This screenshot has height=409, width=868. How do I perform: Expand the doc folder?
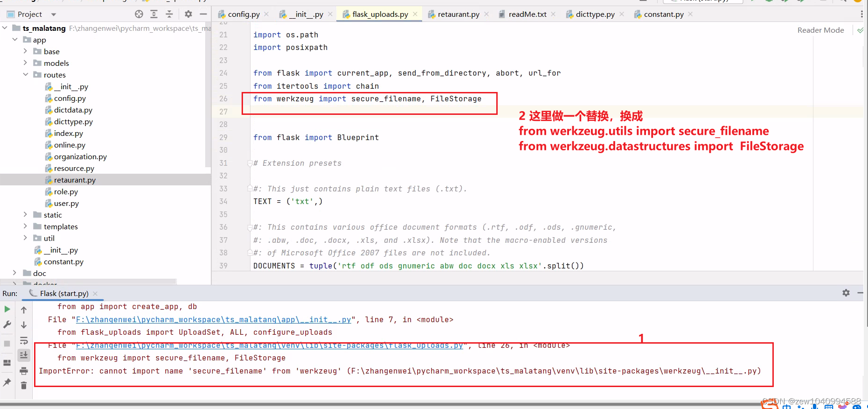pos(15,273)
